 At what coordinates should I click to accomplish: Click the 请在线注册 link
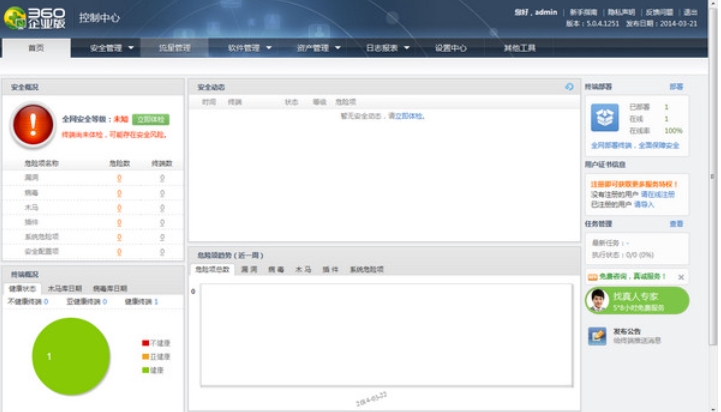tap(658, 195)
